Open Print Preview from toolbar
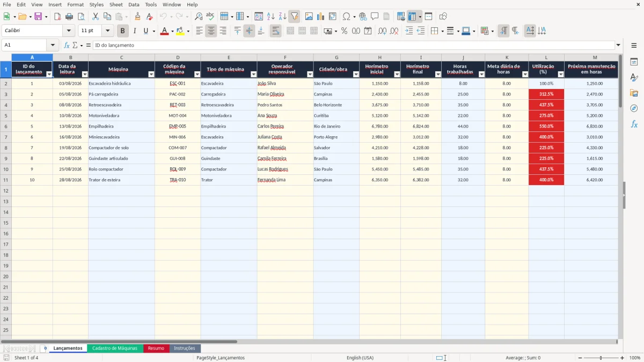 pos(80,17)
